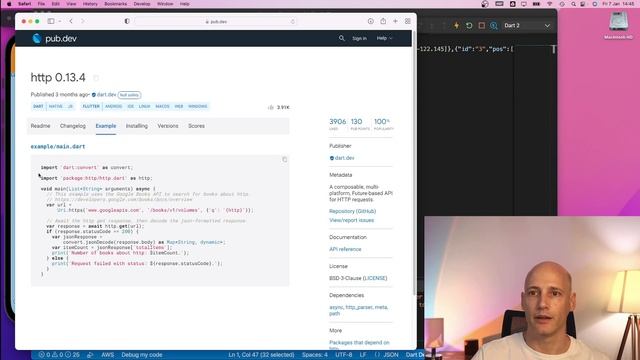This screenshot has width=640, height=360.
Task: Open a new Safari tab with plus
Action: pyautogui.click(x=395, y=21)
